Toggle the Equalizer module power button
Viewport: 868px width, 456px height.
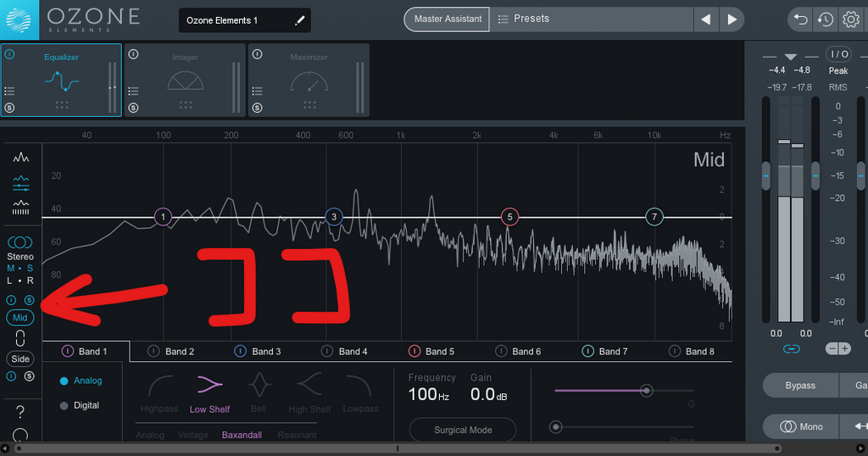[x=9, y=54]
